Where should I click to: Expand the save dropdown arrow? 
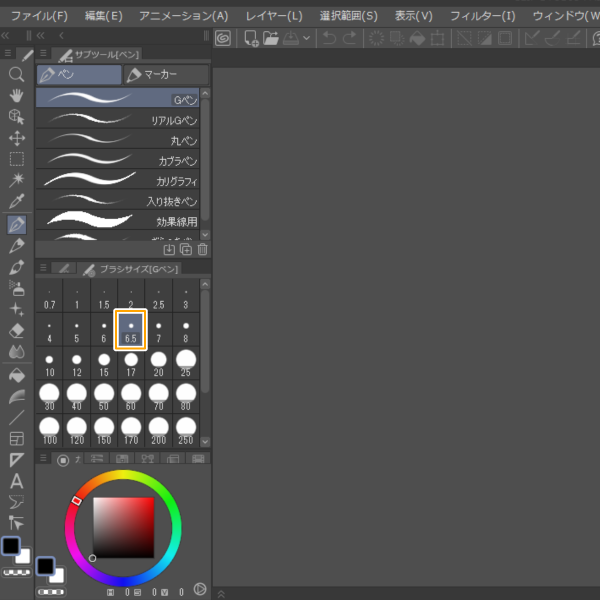[306, 38]
